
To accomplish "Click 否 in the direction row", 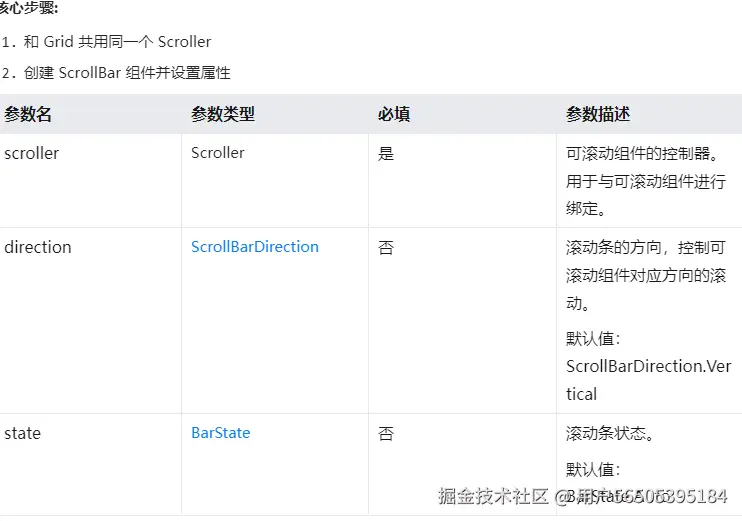I will [x=386, y=248].
